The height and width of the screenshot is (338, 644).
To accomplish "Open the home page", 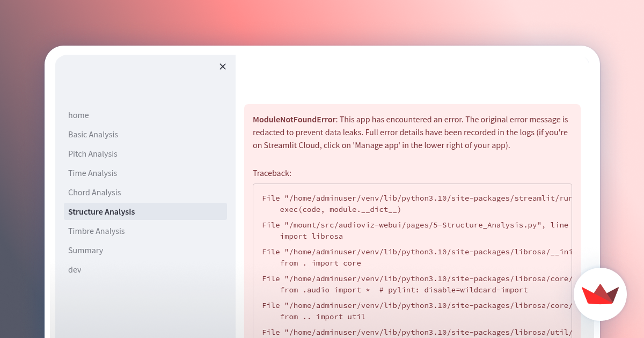I will coord(145,115).
